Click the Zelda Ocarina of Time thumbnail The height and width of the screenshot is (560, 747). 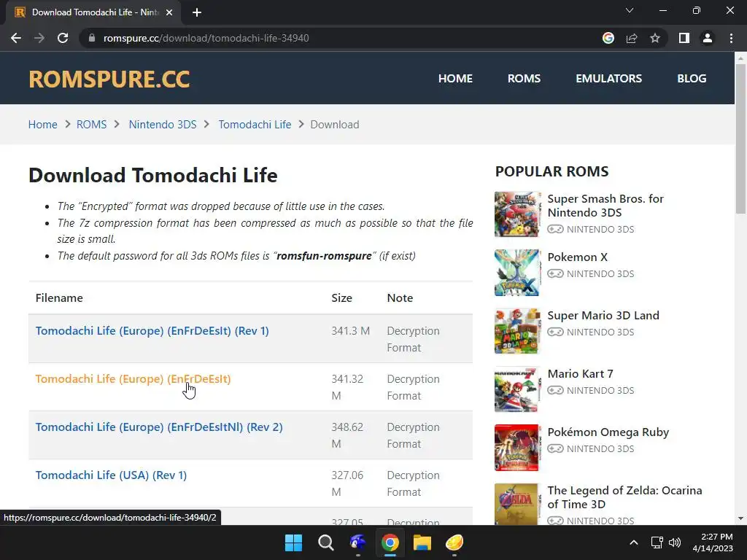[518, 505]
